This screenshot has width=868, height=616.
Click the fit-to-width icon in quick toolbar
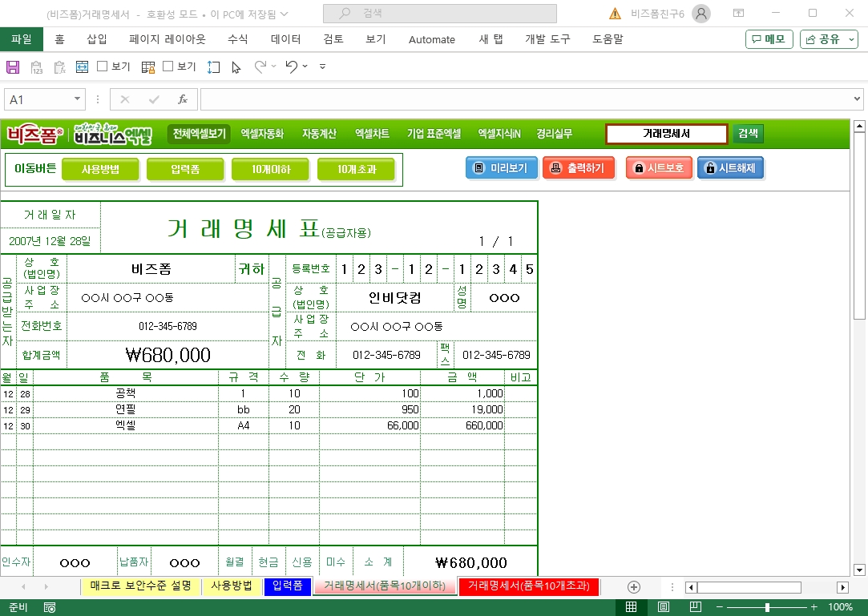pyautogui.click(x=82, y=67)
